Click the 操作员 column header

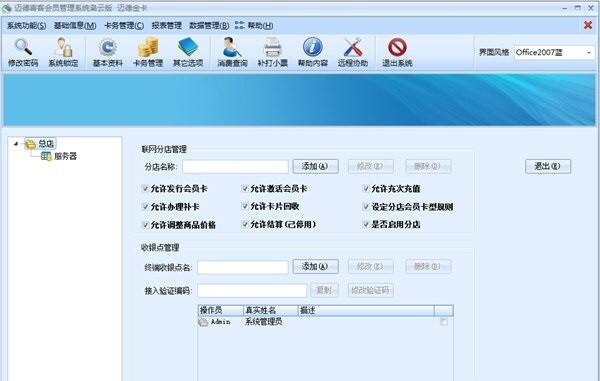pyautogui.click(x=221, y=310)
